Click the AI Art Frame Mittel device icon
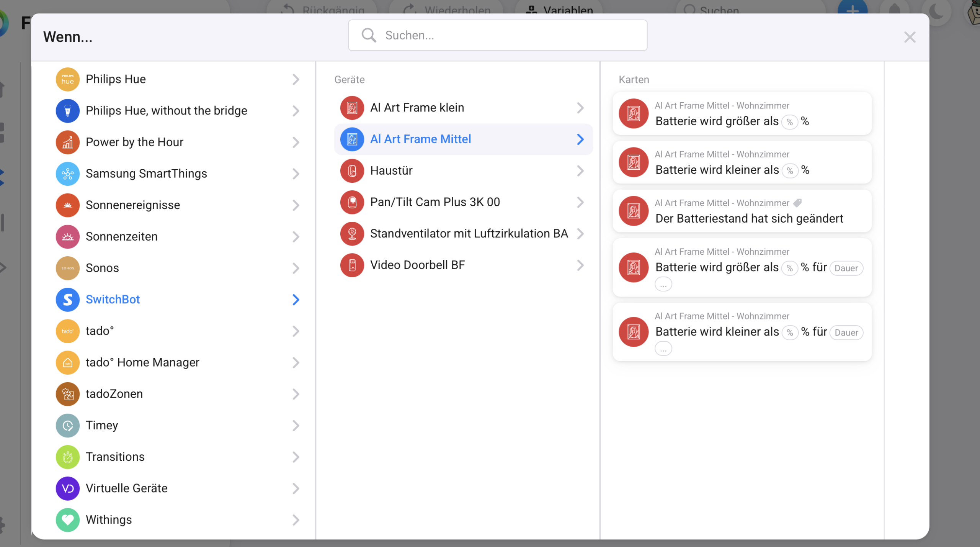The image size is (980, 547). point(352,139)
